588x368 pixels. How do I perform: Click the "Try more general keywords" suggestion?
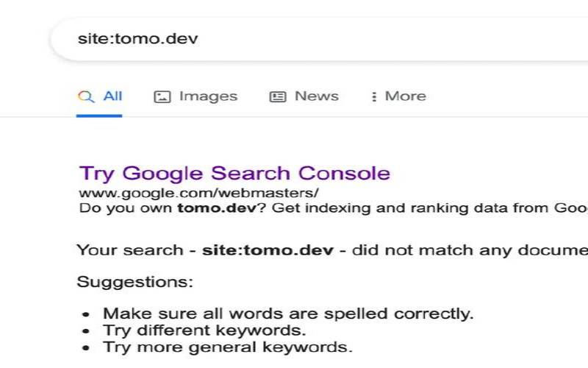tap(227, 347)
